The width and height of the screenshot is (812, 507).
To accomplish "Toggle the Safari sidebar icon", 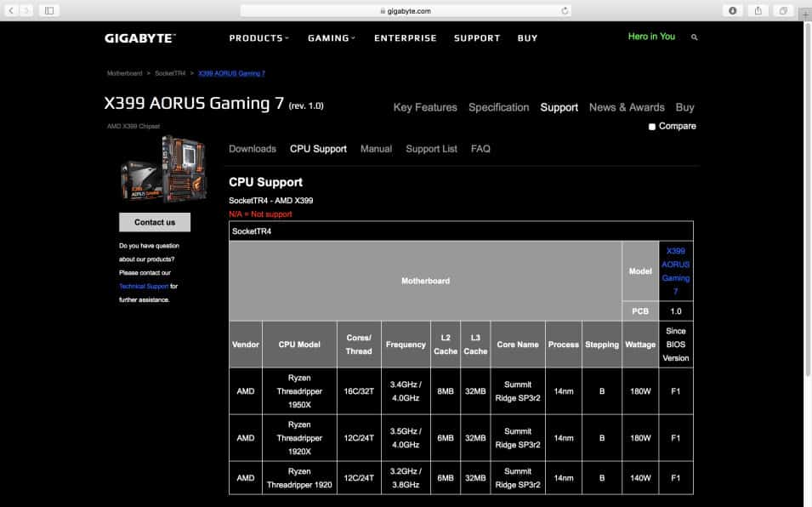I will (49, 10).
